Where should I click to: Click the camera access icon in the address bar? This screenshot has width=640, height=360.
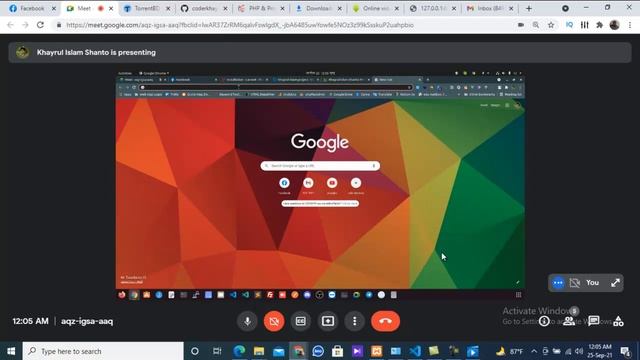click(x=521, y=25)
